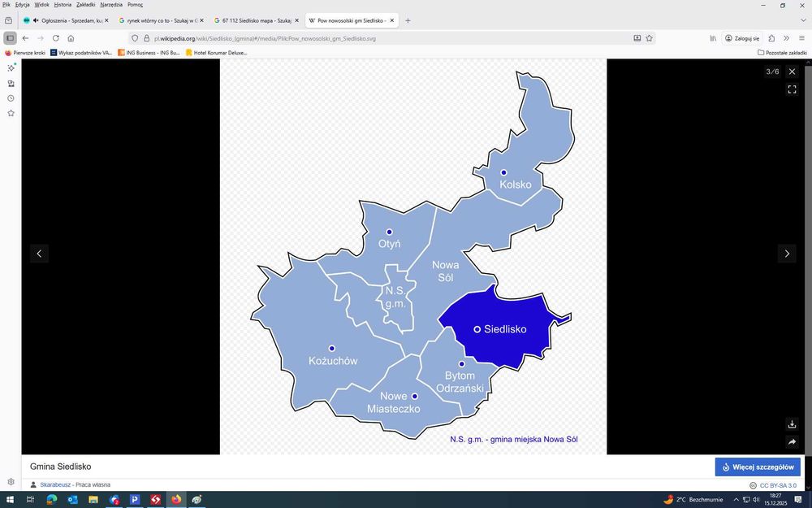Download this map file
Image resolution: width=812 pixels, height=508 pixels.
(x=792, y=424)
